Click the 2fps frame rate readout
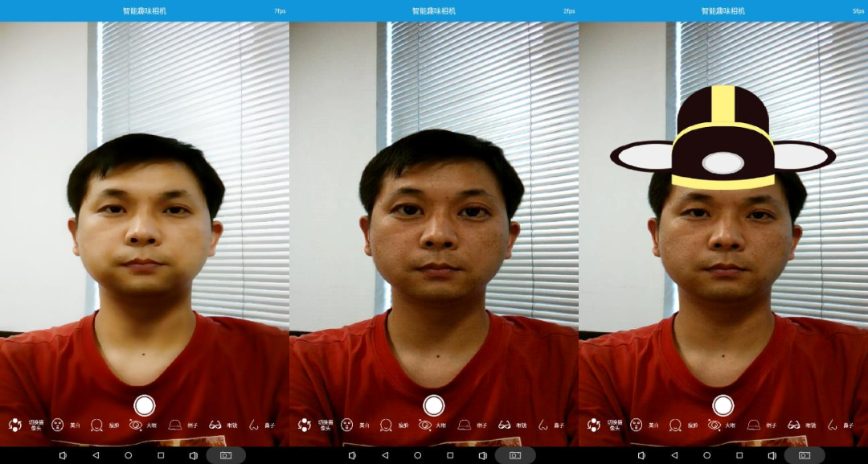The width and height of the screenshot is (868, 464). coord(569,11)
